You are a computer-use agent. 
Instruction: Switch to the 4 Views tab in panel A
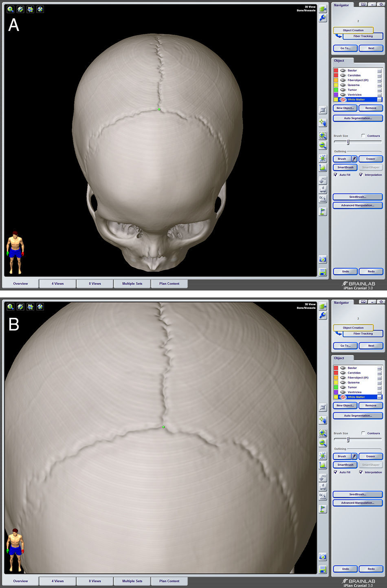[x=57, y=284]
